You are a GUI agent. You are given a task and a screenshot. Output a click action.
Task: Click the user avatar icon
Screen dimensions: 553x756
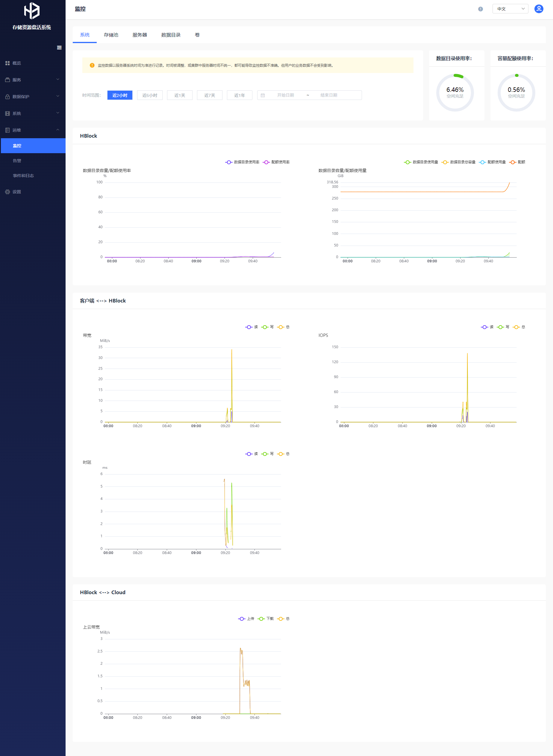tap(539, 9)
